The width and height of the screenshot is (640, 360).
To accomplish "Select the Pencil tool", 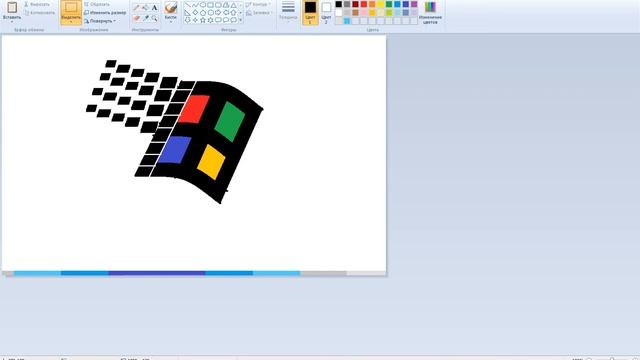I will tap(136, 7).
